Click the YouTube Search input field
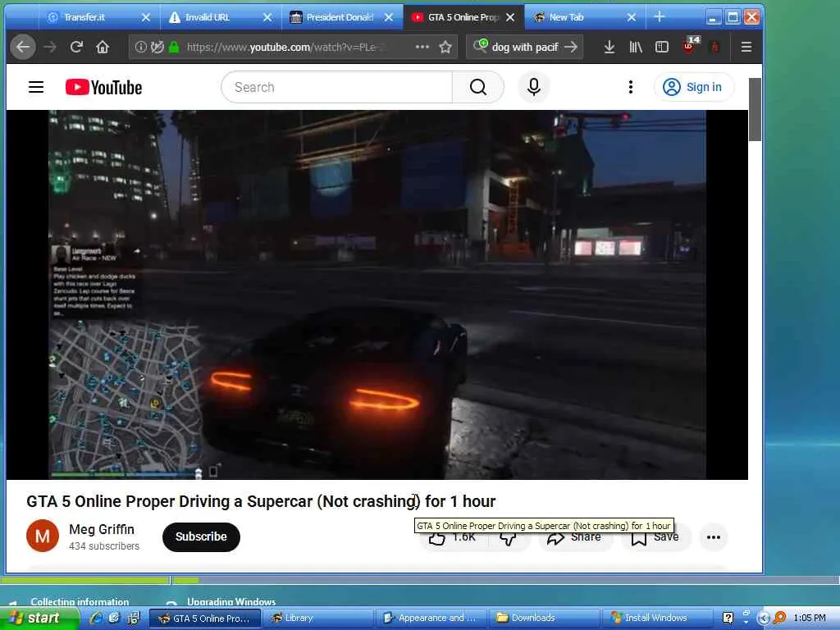This screenshot has width=840, height=630. tap(336, 87)
